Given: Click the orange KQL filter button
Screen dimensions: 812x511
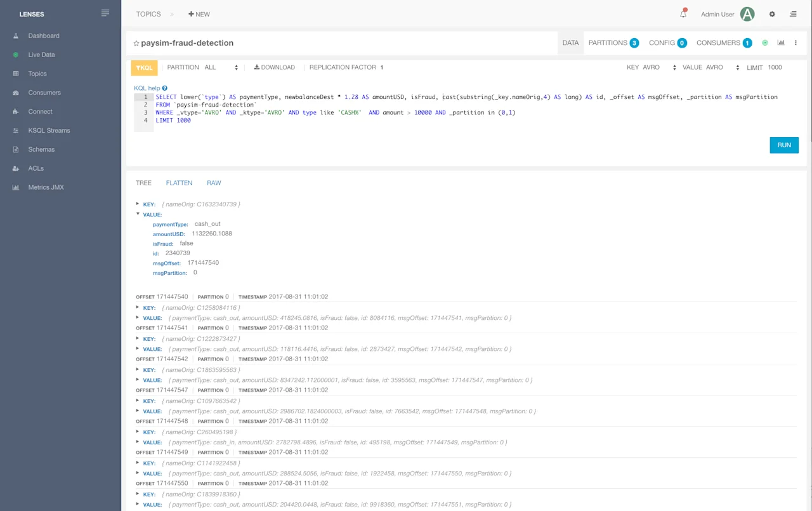Looking at the screenshot, I should (144, 67).
